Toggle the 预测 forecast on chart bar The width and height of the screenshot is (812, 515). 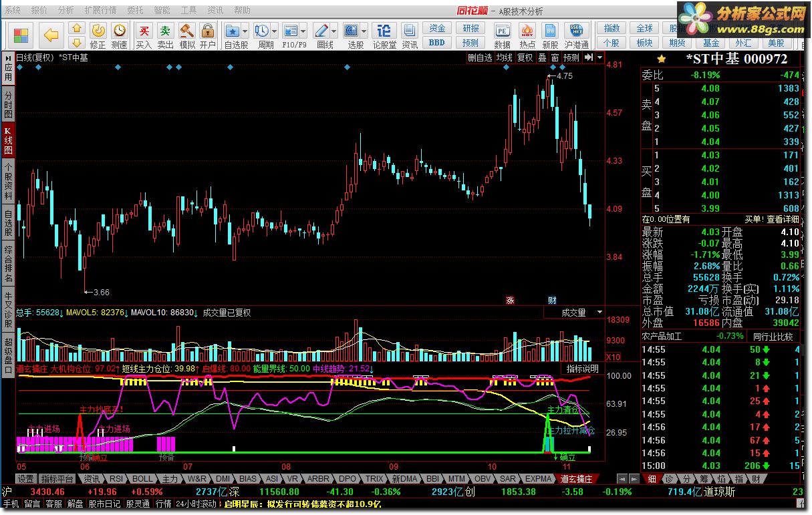tap(571, 57)
